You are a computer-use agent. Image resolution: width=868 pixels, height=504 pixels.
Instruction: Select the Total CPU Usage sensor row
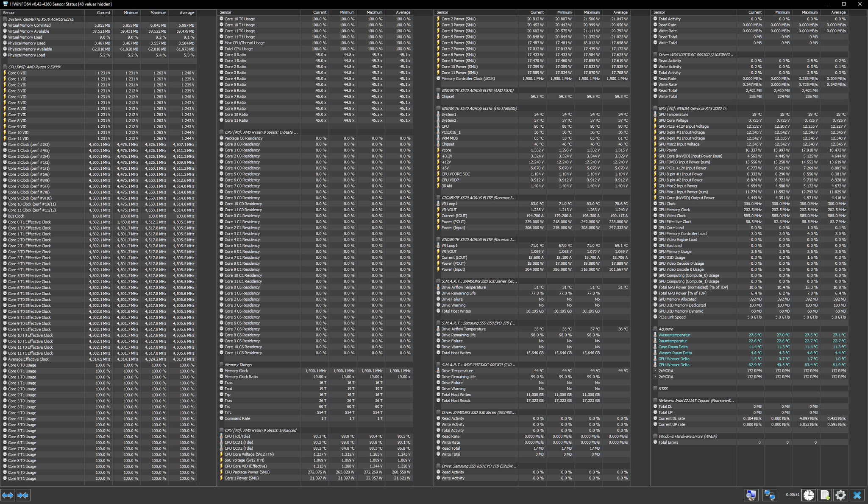point(239,48)
